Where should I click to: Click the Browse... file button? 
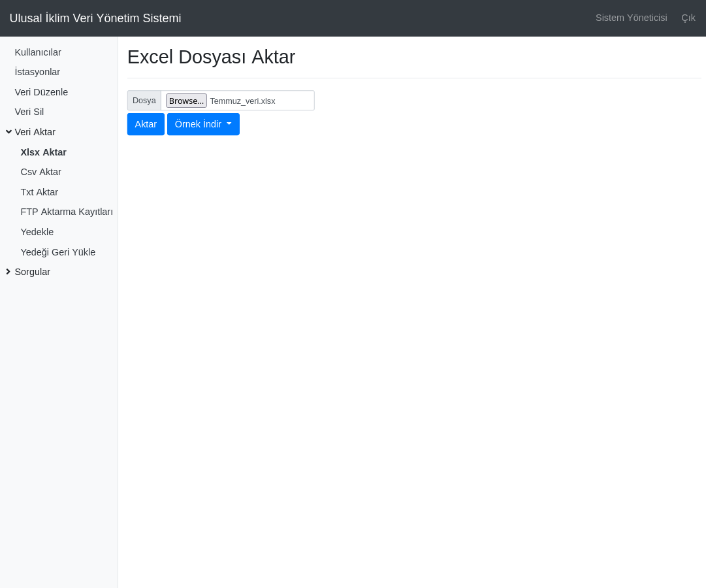pos(186,101)
